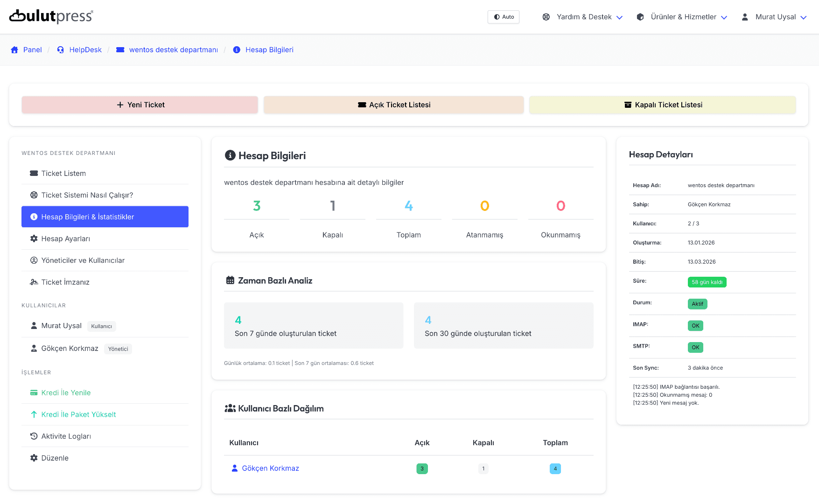Open the Gökçen Korkmaz link in the table

[x=270, y=469]
